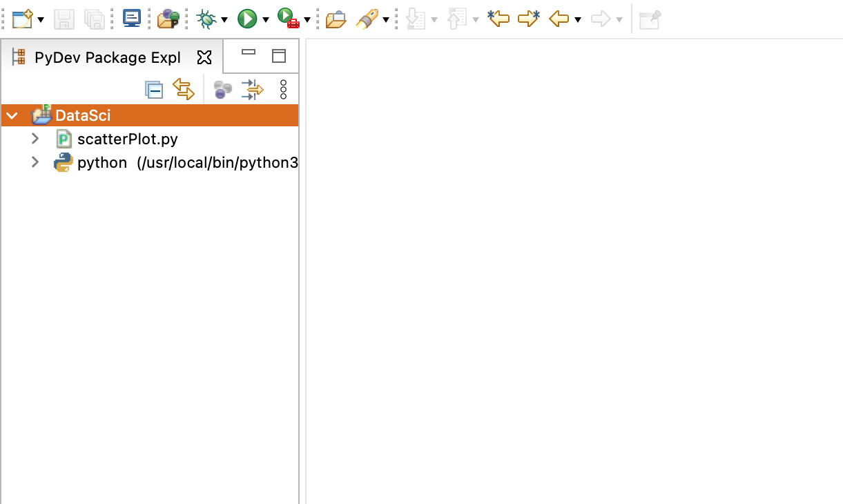Open the Debug dropdown arrow
The height and width of the screenshot is (504, 843).
pos(224,20)
